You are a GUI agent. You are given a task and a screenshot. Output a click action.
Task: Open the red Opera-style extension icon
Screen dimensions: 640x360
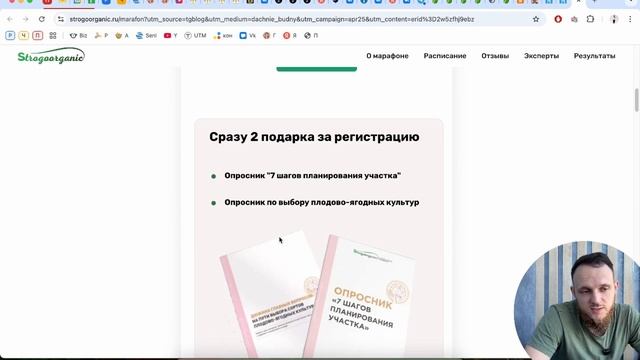[x=558, y=19]
